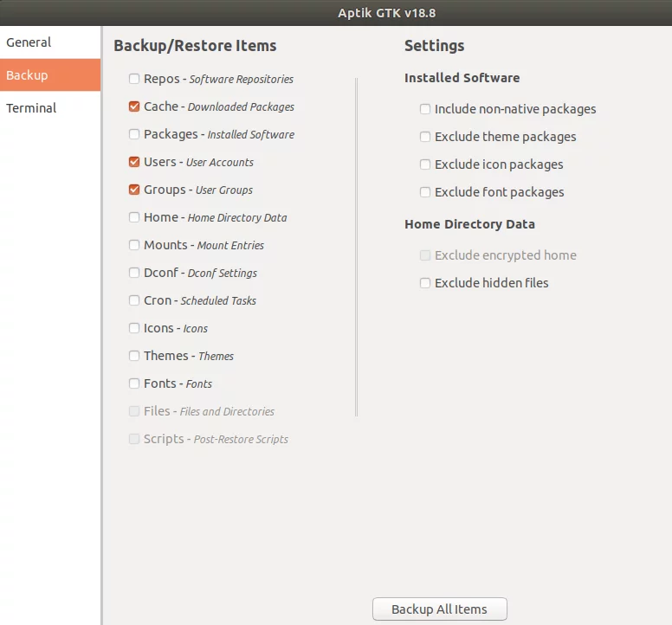Enable Cron Scheduled Tasks checkbox
Viewport: 672px width, 625px height.
[x=134, y=300]
